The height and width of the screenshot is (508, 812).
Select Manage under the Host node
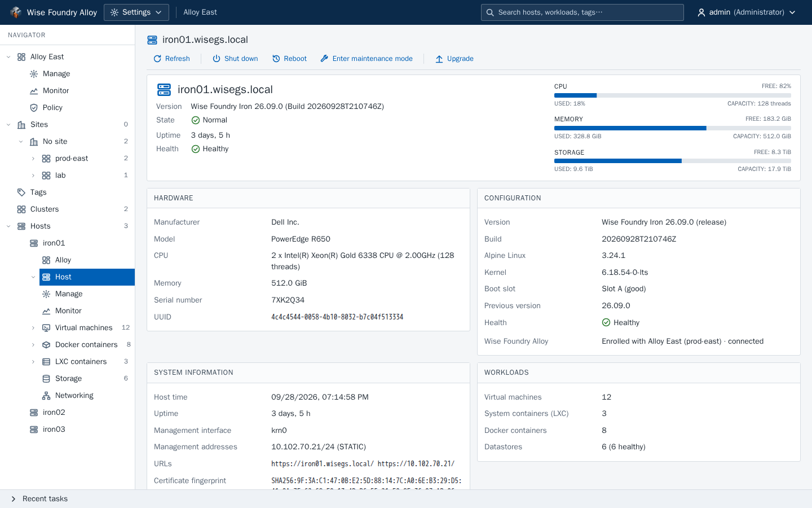[x=69, y=294]
